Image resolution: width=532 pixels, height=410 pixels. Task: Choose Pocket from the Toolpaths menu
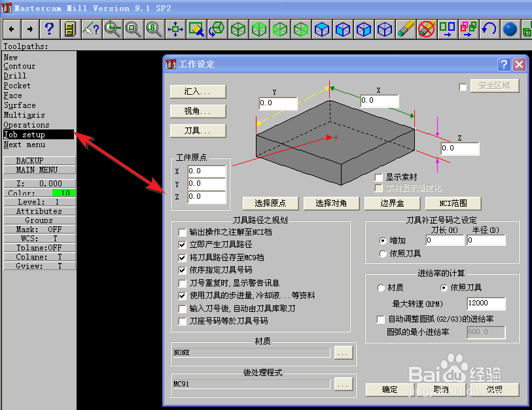17,86
